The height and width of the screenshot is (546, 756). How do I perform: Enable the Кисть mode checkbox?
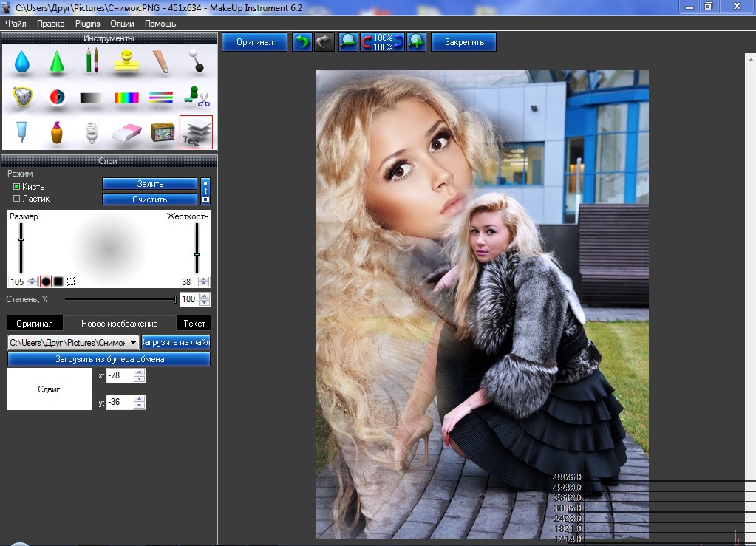tap(17, 187)
